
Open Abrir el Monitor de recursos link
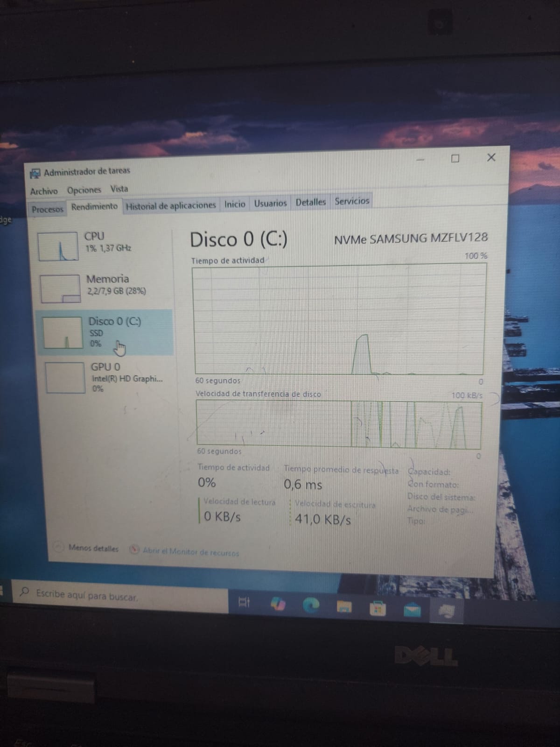point(191,552)
